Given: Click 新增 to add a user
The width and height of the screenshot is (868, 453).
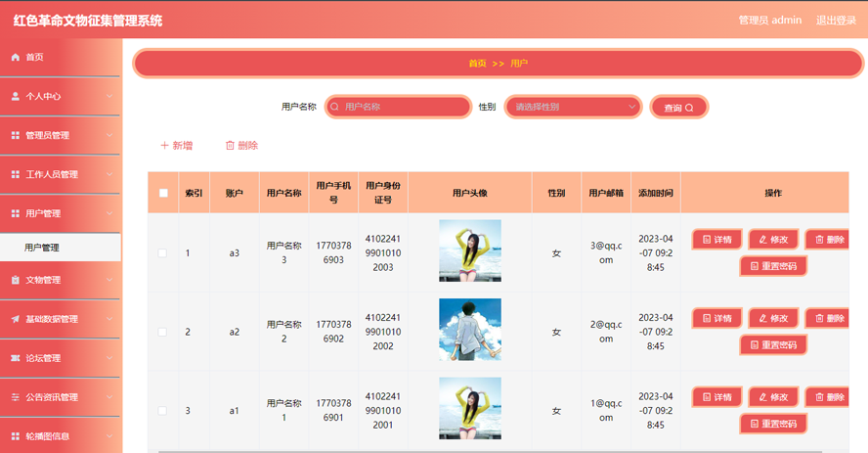Looking at the screenshot, I should (177, 146).
